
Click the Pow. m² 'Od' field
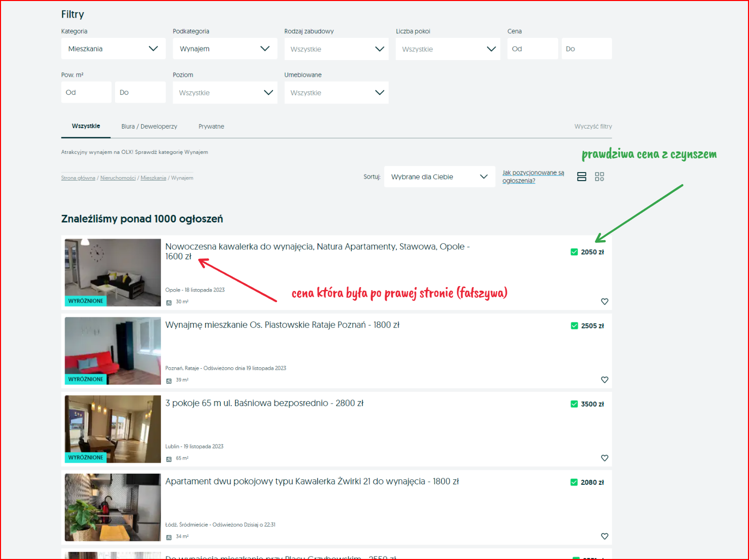86,92
